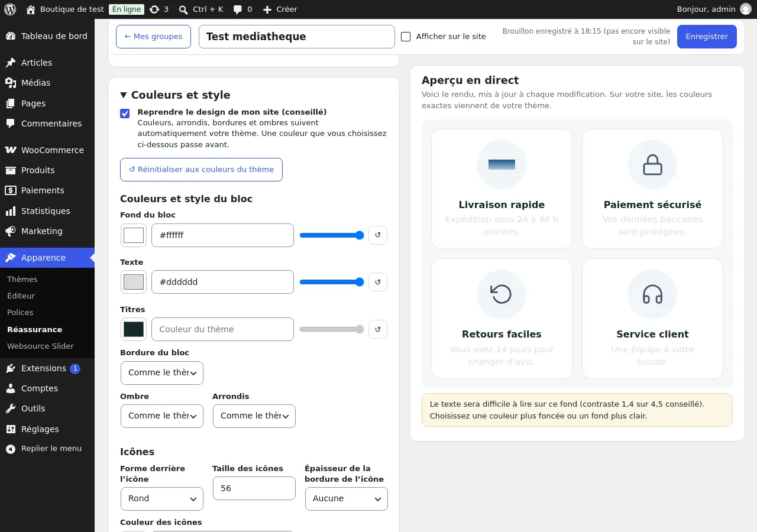Open the Statistiques menu
This screenshot has width=757, height=532.
click(x=47, y=211)
